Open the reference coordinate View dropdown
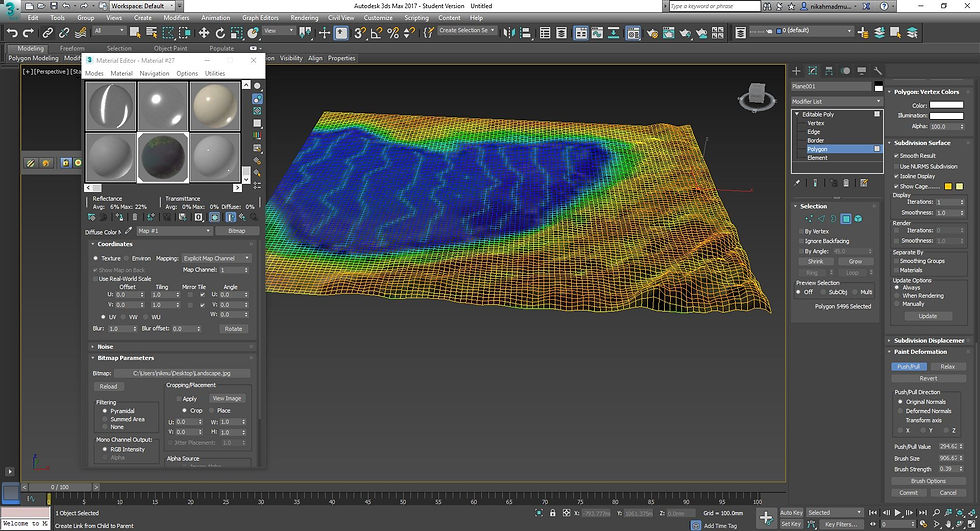This screenshot has height=531, width=980. [279, 31]
